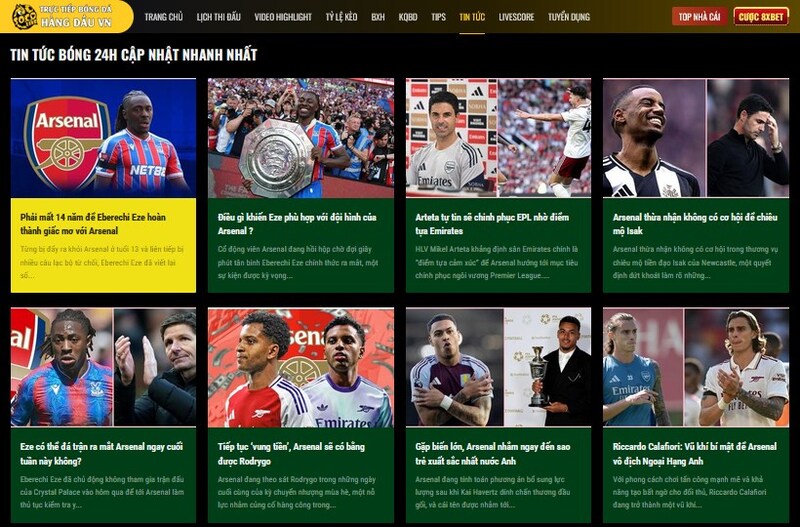Open the Video Highlight section

(283, 17)
